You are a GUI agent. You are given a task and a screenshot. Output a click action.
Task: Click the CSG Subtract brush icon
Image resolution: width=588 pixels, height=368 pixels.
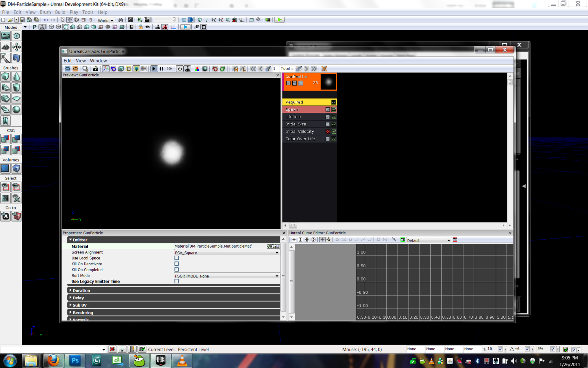(x=16, y=139)
